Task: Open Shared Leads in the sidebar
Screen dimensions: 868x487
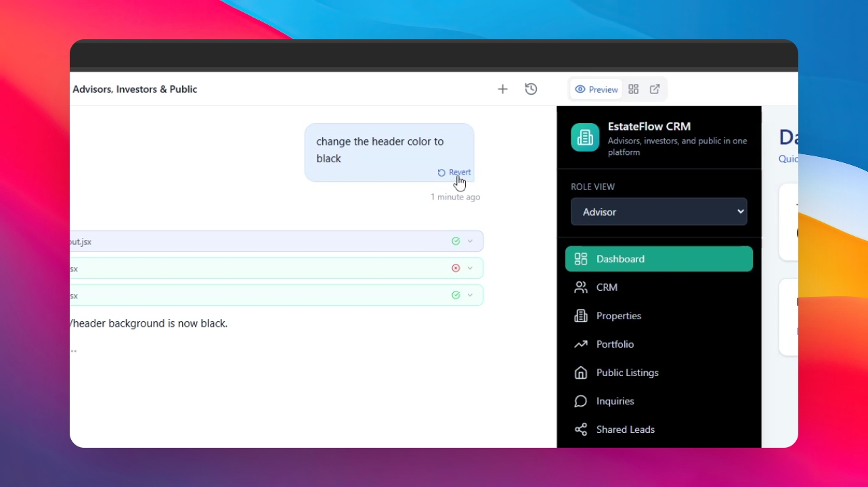Action: tap(624, 430)
